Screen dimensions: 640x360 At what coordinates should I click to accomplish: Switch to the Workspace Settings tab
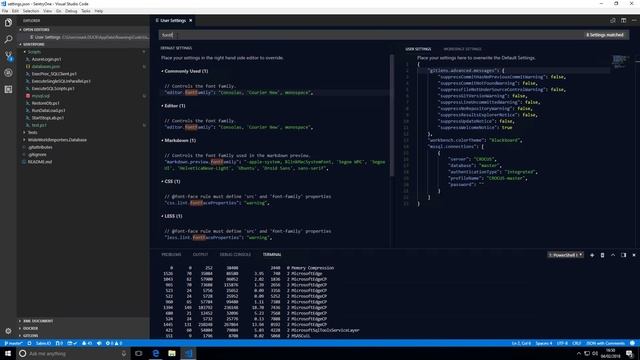pyautogui.click(x=462, y=49)
